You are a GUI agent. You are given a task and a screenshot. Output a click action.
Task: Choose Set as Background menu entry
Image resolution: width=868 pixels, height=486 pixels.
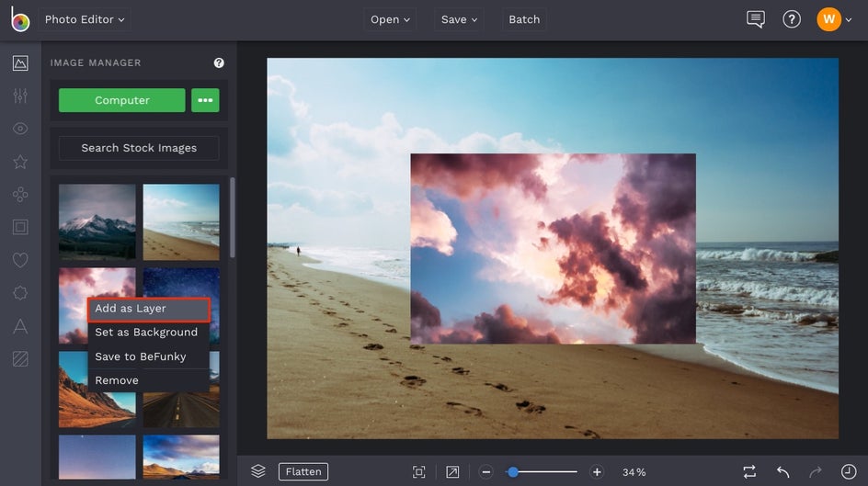tap(146, 333)
